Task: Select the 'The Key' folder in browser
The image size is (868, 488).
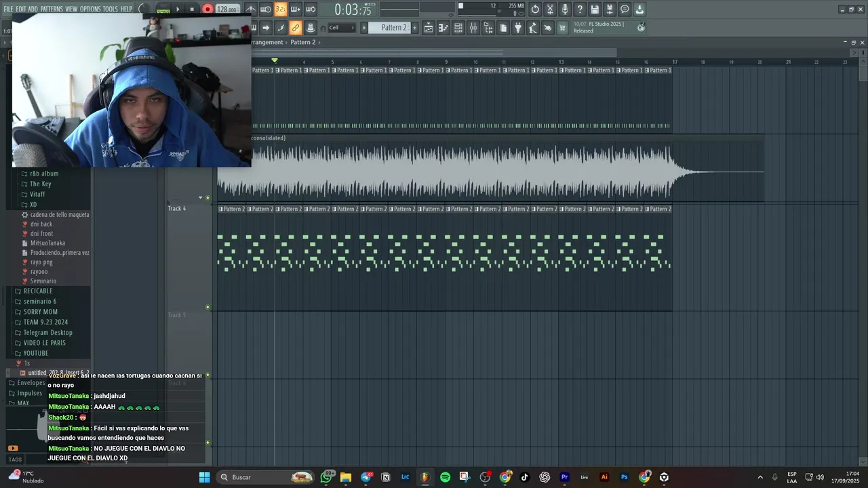Action: (x=41, y=184)
